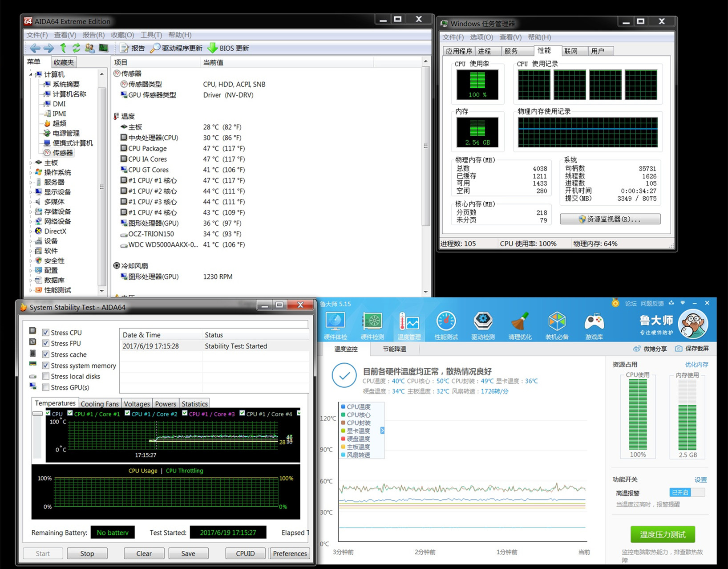Open the BIOS update toolbar icon
Viewport: 728px width, 569px height.
[212, 48]
